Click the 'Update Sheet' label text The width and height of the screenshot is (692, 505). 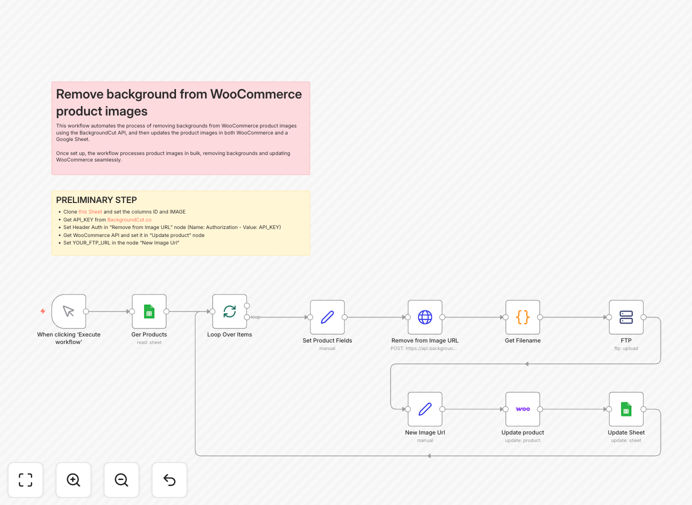pos(626,433)
